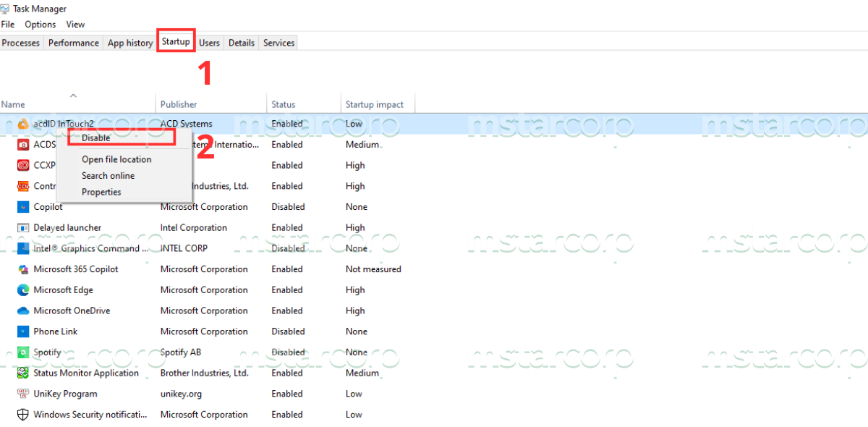Sort by the Name column header

click(77, 104)
